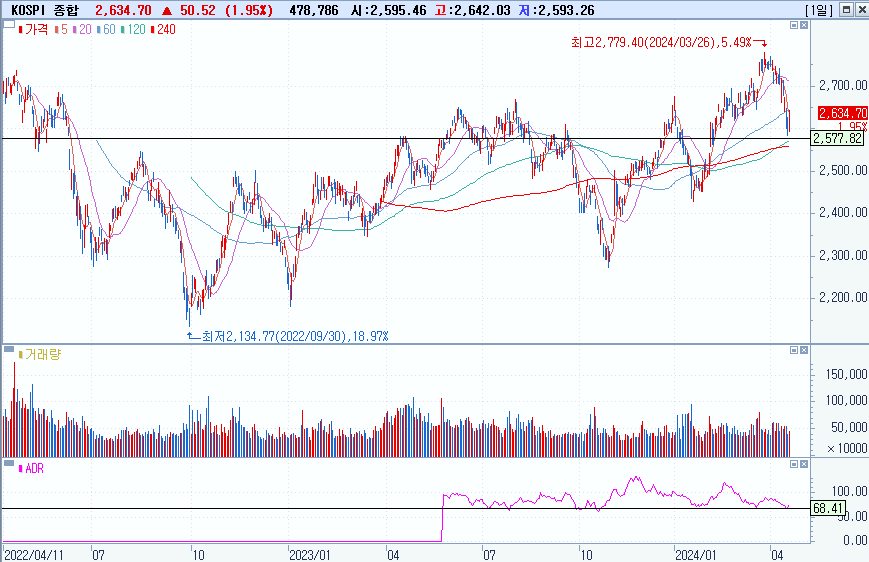This screenshot has height=562, width=869.
Task: Click the [1일] daily period label
Action: (819, 10)
